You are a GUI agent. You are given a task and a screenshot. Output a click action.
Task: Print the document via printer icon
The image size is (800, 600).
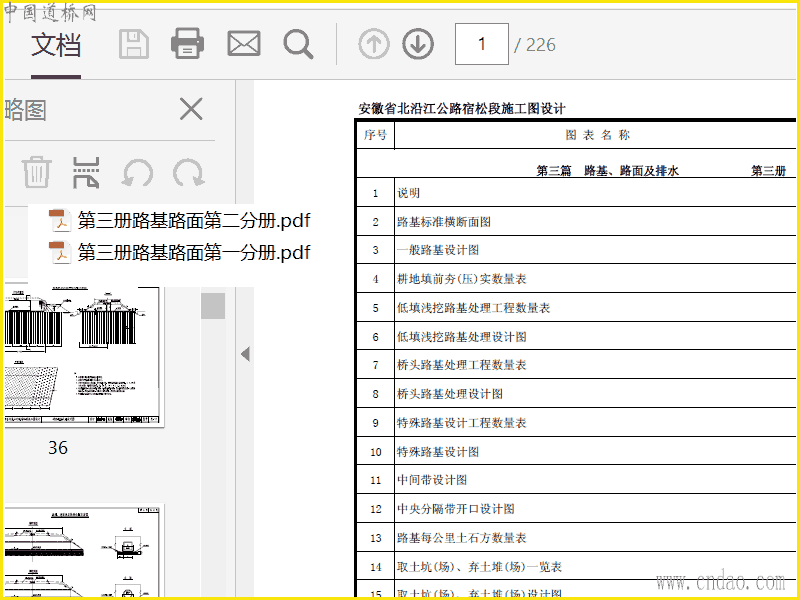[187, 44]
